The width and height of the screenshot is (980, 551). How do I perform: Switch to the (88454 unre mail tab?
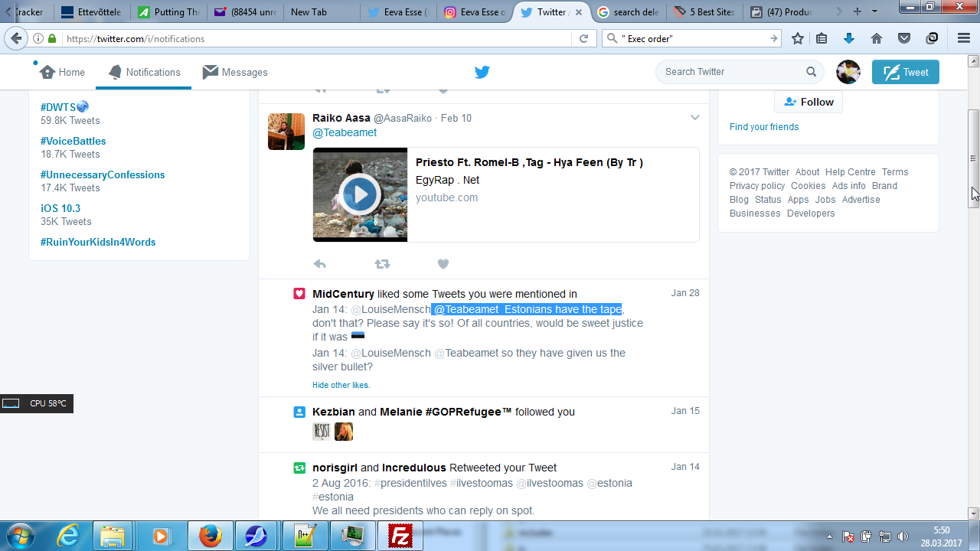click(x=245, y=11)
